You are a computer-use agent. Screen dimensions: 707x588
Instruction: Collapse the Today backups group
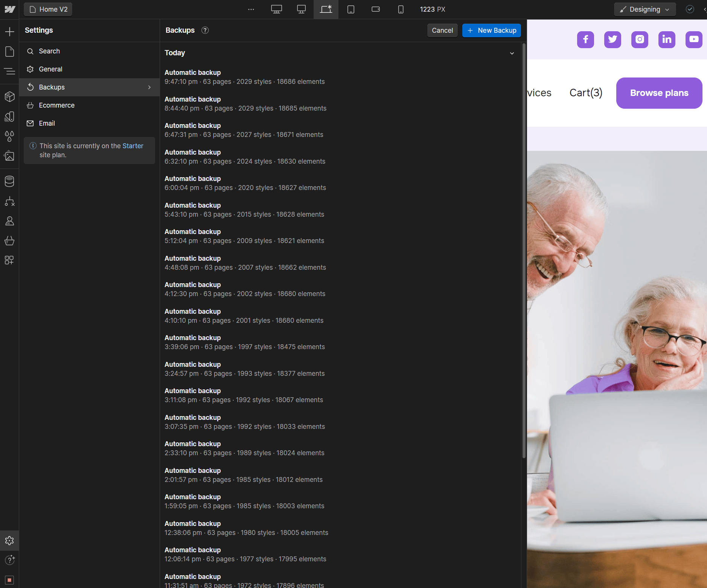pos(512,53)
